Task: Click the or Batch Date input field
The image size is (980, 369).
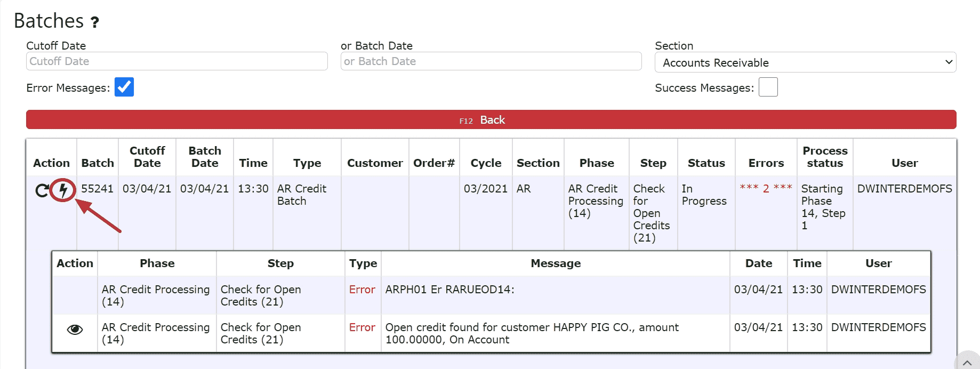Action: 491,61
